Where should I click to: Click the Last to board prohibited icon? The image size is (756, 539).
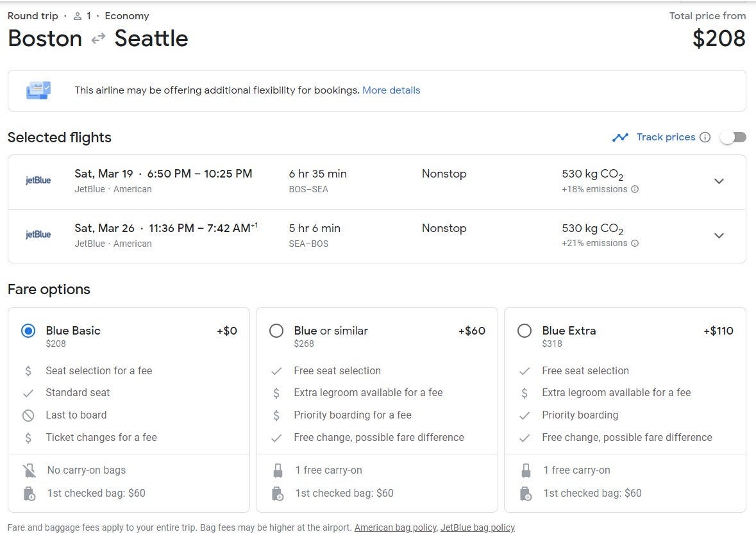point(28,415)
